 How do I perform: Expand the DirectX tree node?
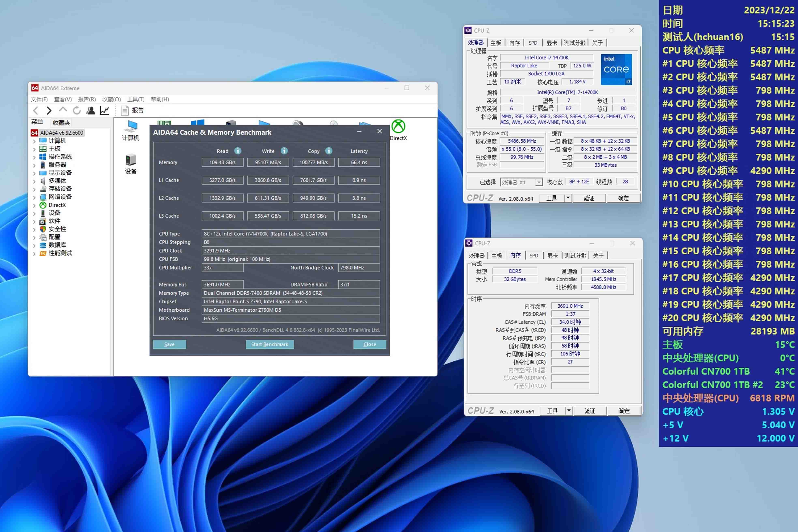(34, 205)
